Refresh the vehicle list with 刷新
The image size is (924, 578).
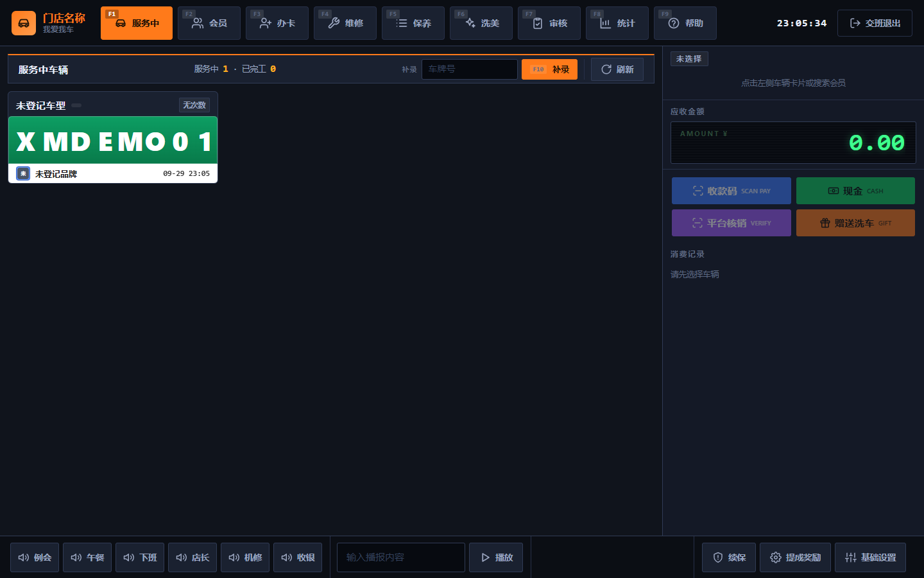617,69
